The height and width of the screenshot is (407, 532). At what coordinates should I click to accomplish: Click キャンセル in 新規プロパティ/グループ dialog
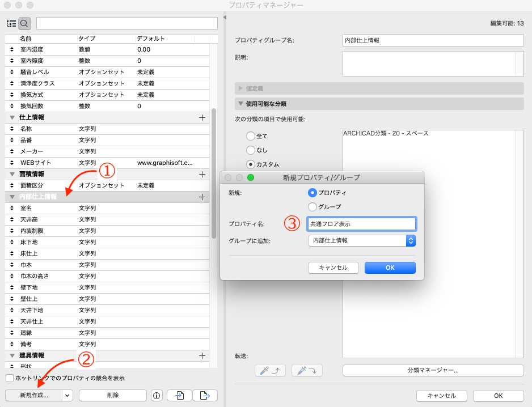[x=333, y=268]
